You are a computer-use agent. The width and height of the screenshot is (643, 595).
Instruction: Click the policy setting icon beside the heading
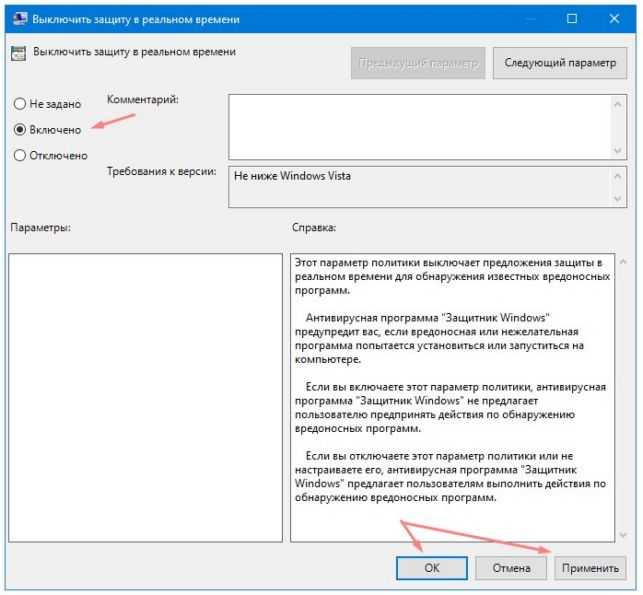18,53
